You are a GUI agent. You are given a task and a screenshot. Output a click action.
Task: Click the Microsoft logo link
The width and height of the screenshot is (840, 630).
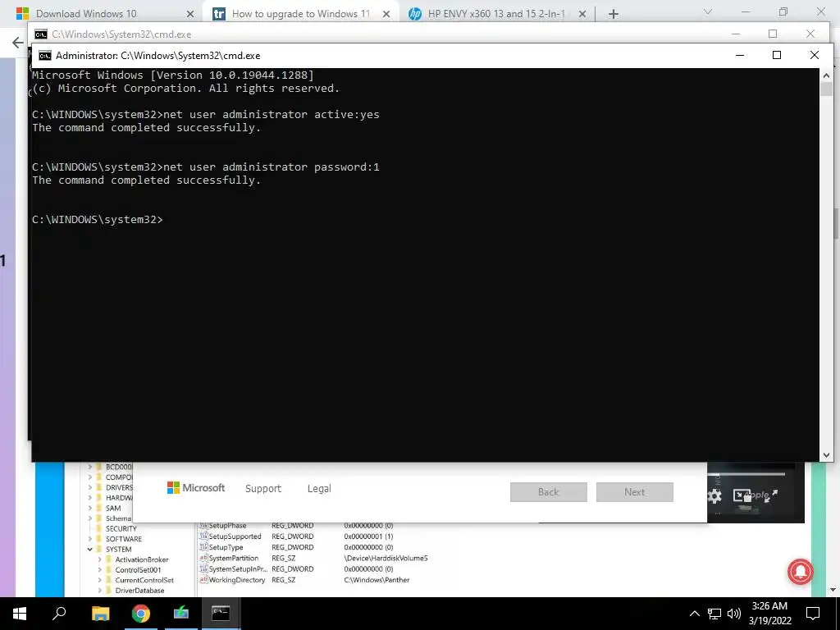[x=196, y=488]
